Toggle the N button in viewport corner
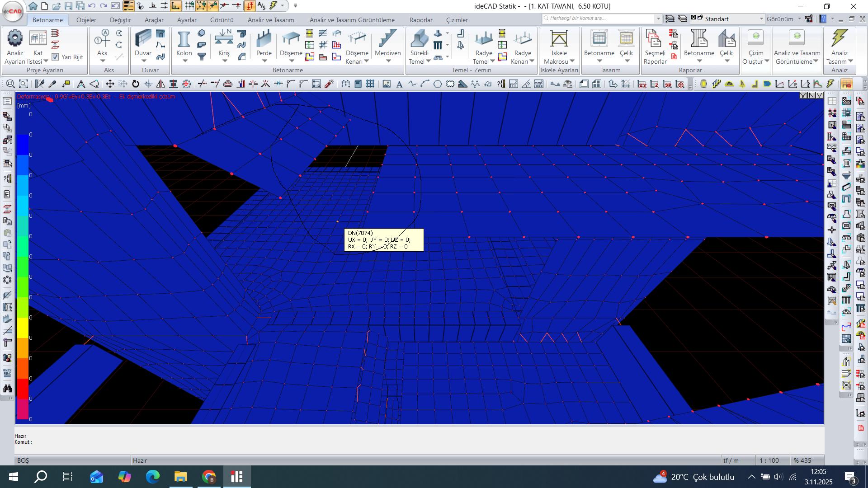The height and width of the screenshot is (488, 868). click(x=811, y=95)
